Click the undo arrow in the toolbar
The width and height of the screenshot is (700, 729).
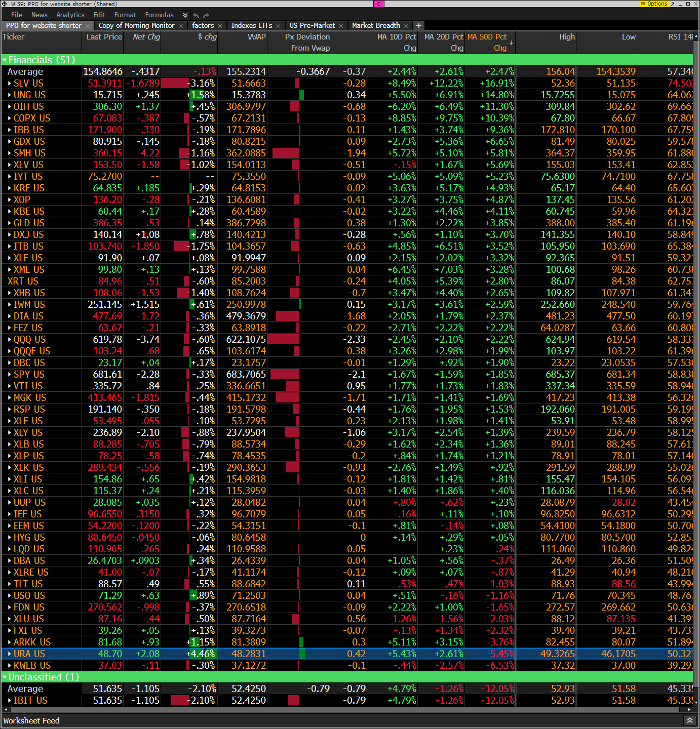(x=196, y=15)
